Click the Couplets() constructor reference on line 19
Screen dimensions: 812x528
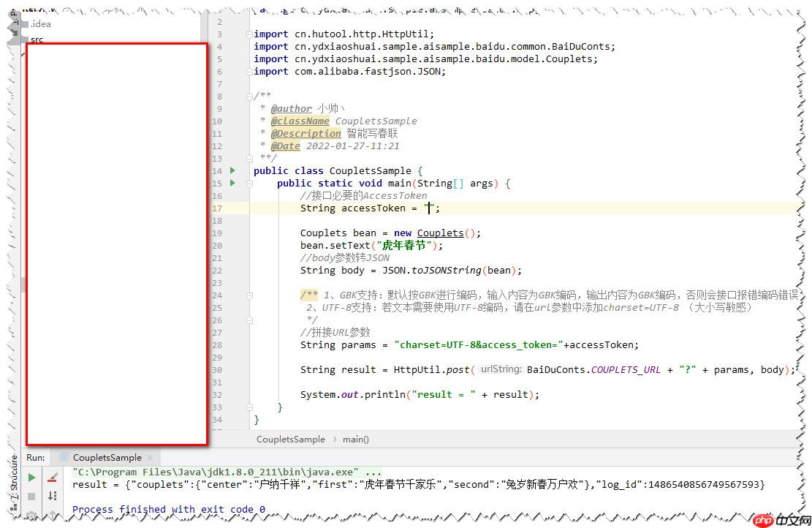pyautogui.click(x=441, y=233)
